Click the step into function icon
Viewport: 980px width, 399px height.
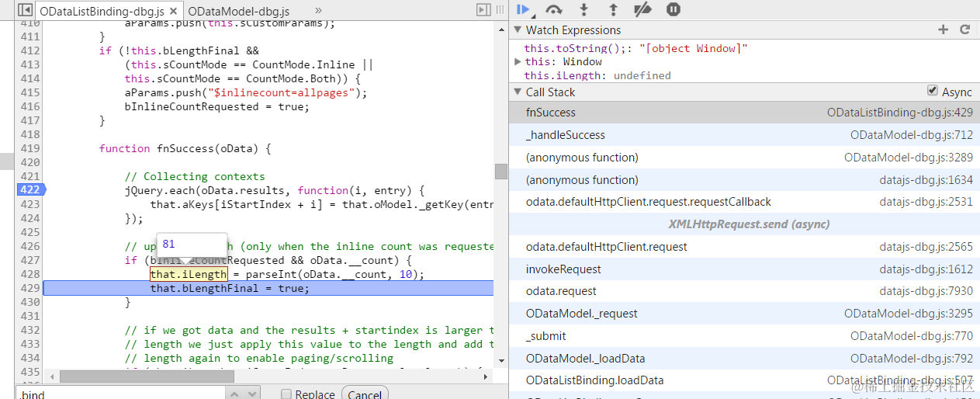[584, 10]
